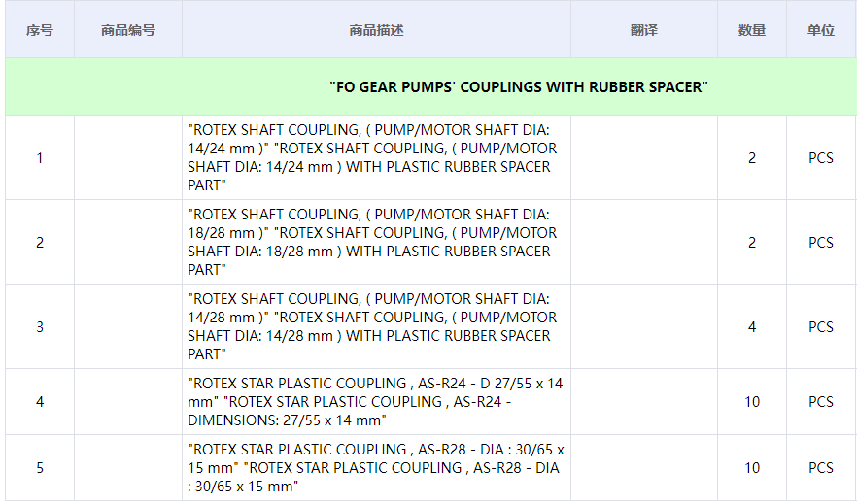Select the quantity 4 cell in row 3
Viewport: 857px width, 504px height.
pyautogui.click(x=752, y=326)
